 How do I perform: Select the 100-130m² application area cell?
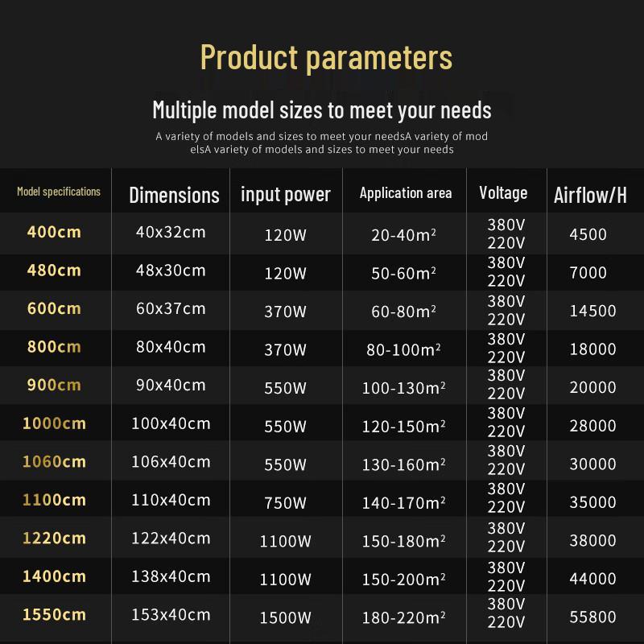coord(404,388)
